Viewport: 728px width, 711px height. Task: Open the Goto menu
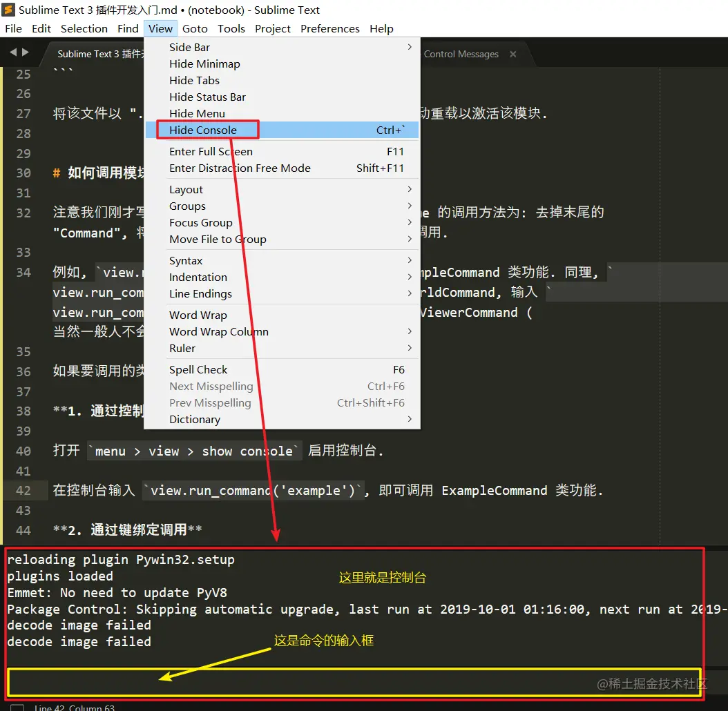tap(195, 29)
